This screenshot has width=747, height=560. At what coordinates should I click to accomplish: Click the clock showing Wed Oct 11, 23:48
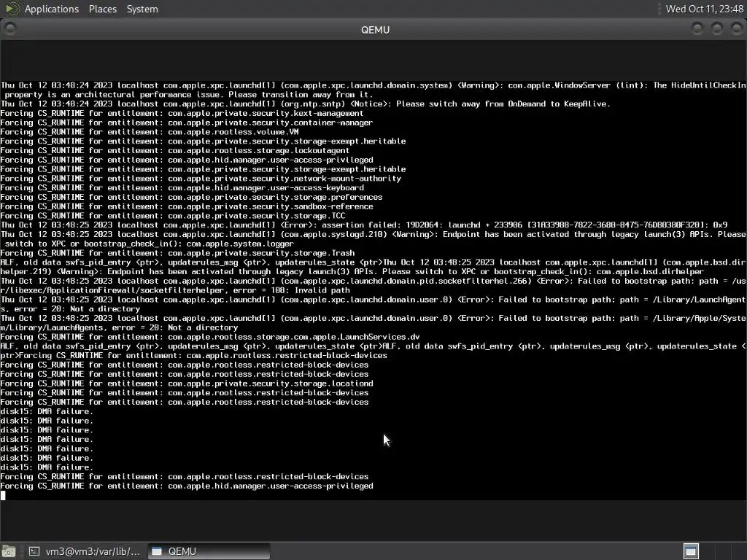(x=704, y=9)
